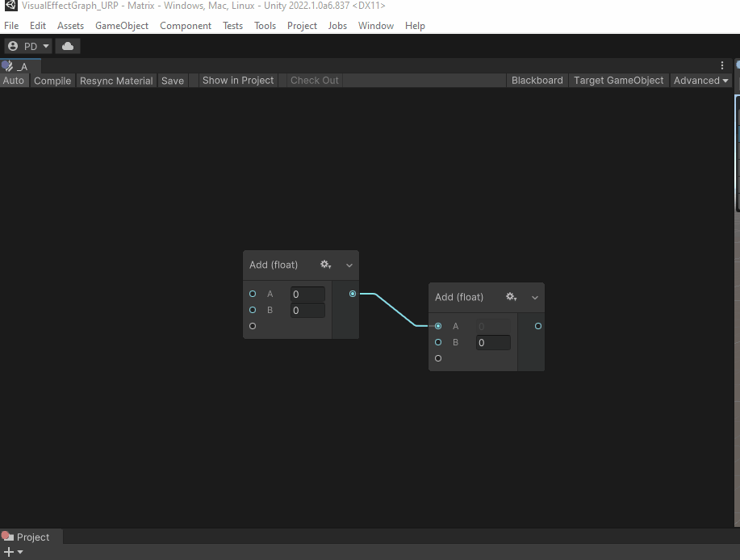This screenshot has width=740, height=560.
Task: Open settings gear on right Add node
Action: (x=511, y=297)
